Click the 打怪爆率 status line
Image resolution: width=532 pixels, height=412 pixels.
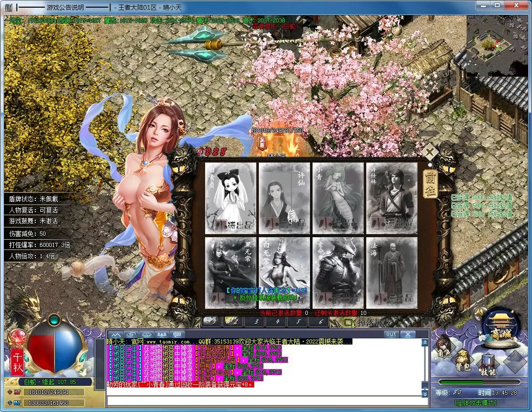click(40, 245)
